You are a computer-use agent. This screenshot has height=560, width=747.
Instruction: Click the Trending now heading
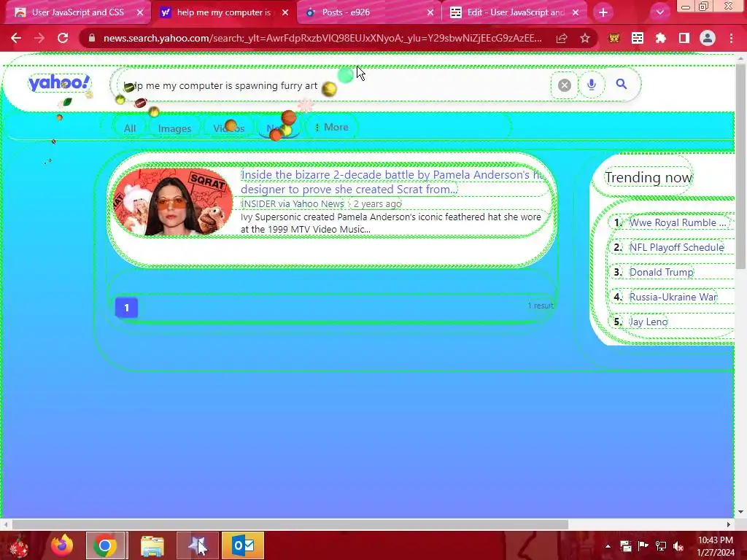point(649,177)
